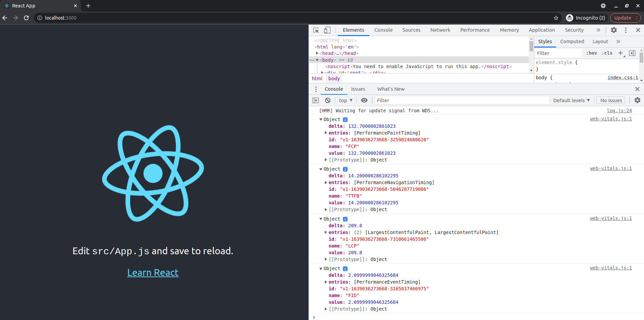Open the Security tab
This screenshot has width=644, height=320.
tap(574, 30)
